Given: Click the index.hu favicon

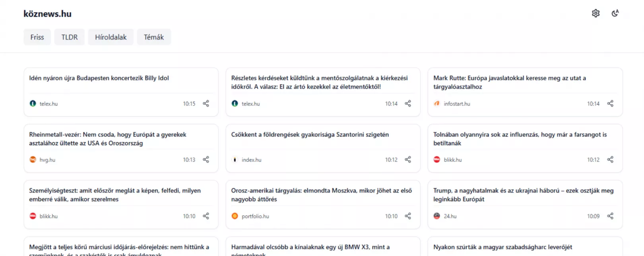Looking at the screenshot, I should pyautogui.click(x=235, y=160).
